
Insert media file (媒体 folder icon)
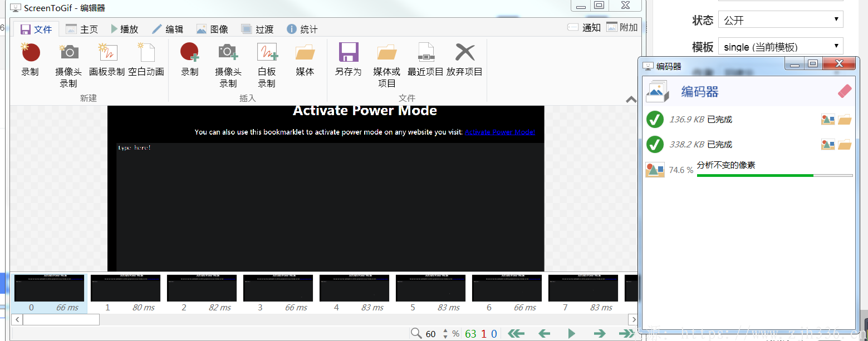pyautogui.click(x=305, y=60)
